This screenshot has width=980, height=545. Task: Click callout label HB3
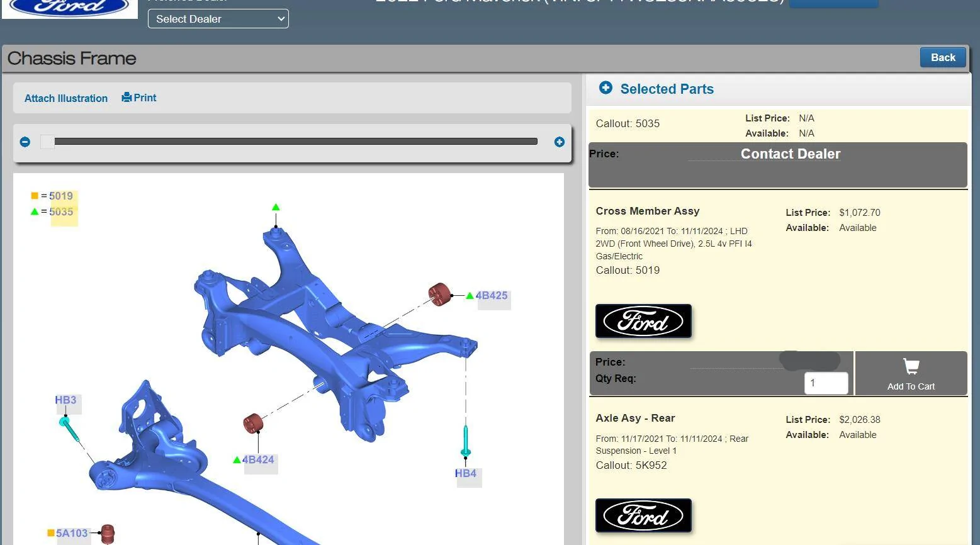click(65, 400)
